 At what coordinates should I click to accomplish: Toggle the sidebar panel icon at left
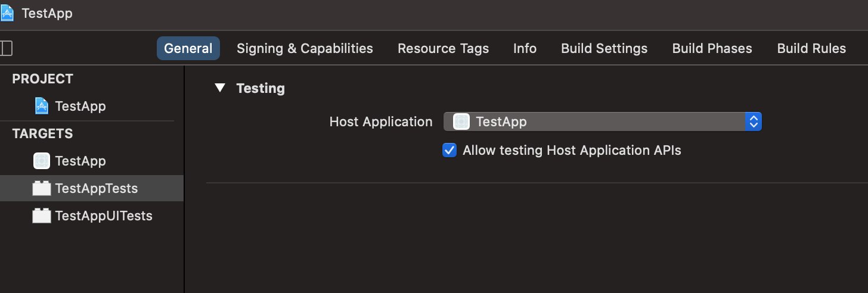6,49
